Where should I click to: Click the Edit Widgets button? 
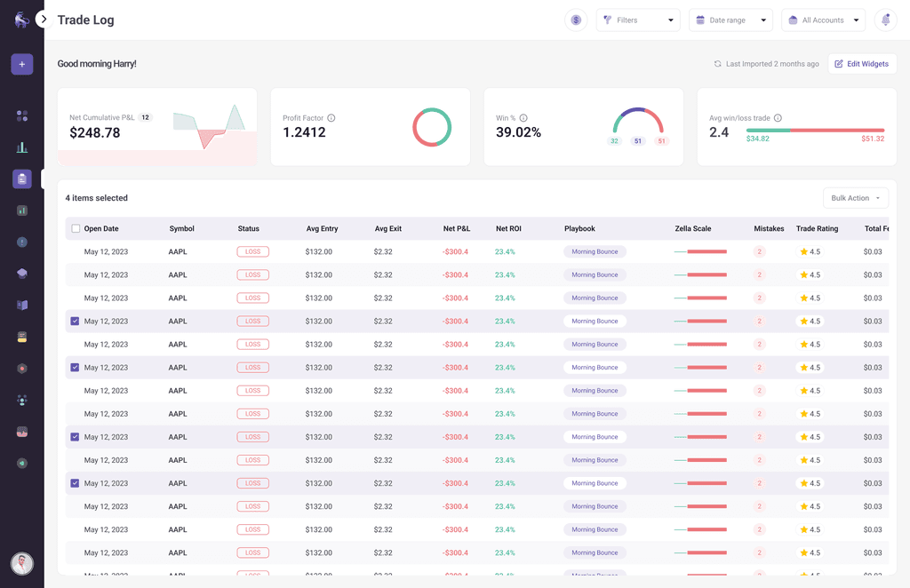click(x=862, y=64)
